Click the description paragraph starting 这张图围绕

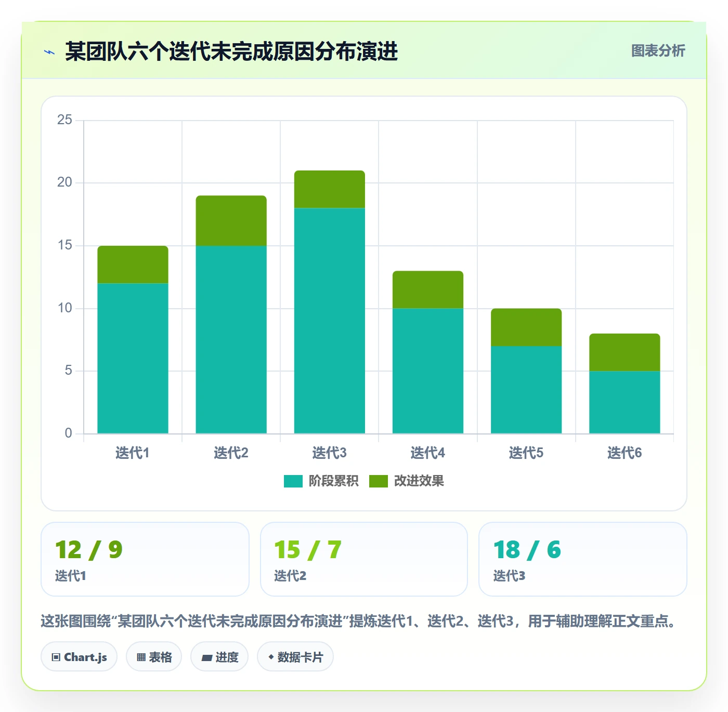[x=360, y=621]
